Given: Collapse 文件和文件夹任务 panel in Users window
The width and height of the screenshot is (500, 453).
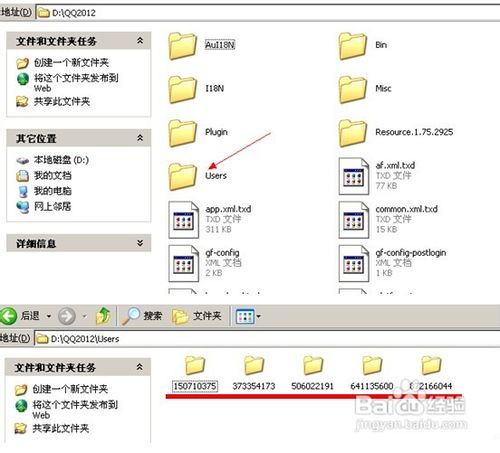Looking at the screenshot, I should coord(140,367).
